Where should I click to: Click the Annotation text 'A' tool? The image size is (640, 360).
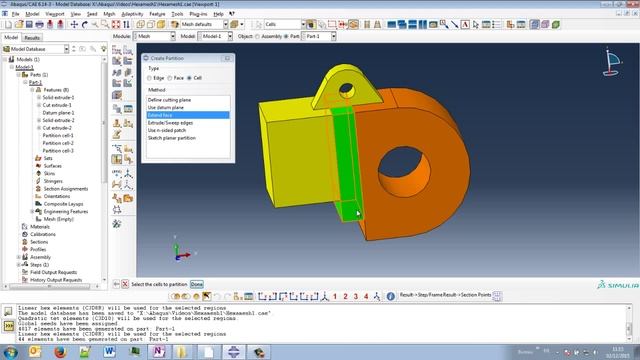465,24
